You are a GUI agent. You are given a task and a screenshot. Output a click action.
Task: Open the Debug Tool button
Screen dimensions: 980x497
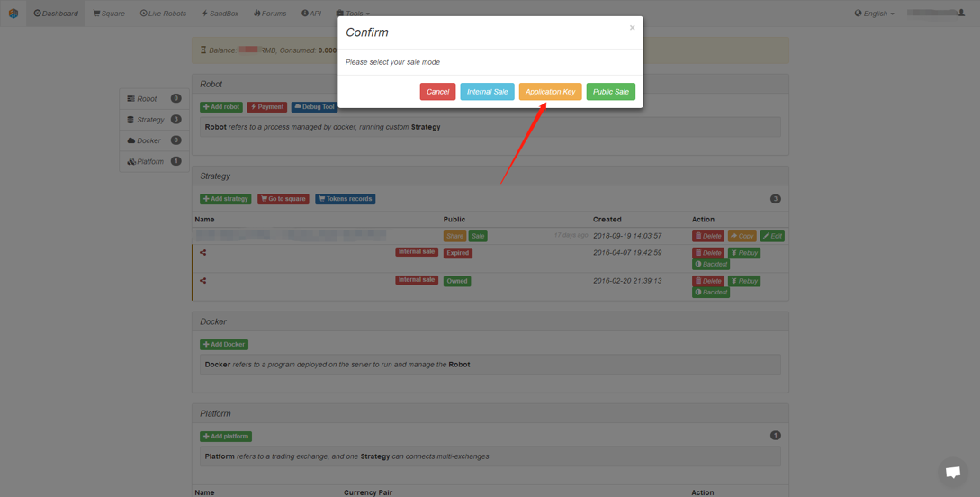coord(314,107)
